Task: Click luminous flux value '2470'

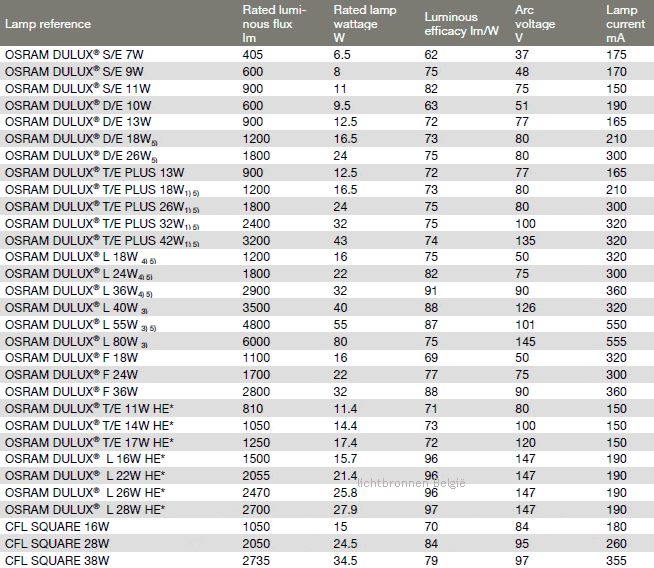Action: point(257,493)
